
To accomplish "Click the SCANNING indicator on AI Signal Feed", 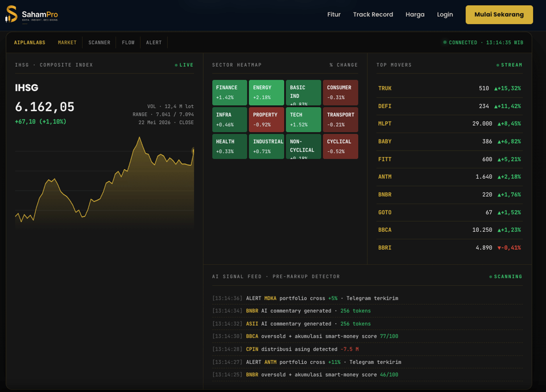I will pyautogui.click(x=506, y=276).
